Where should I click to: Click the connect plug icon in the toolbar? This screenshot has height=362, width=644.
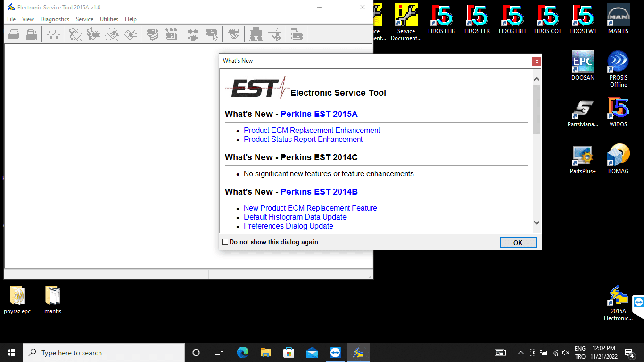click(x=193, y=34)
